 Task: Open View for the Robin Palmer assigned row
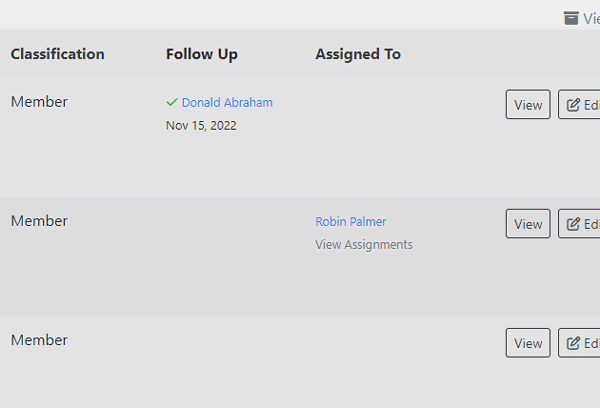tap(528, 224)
